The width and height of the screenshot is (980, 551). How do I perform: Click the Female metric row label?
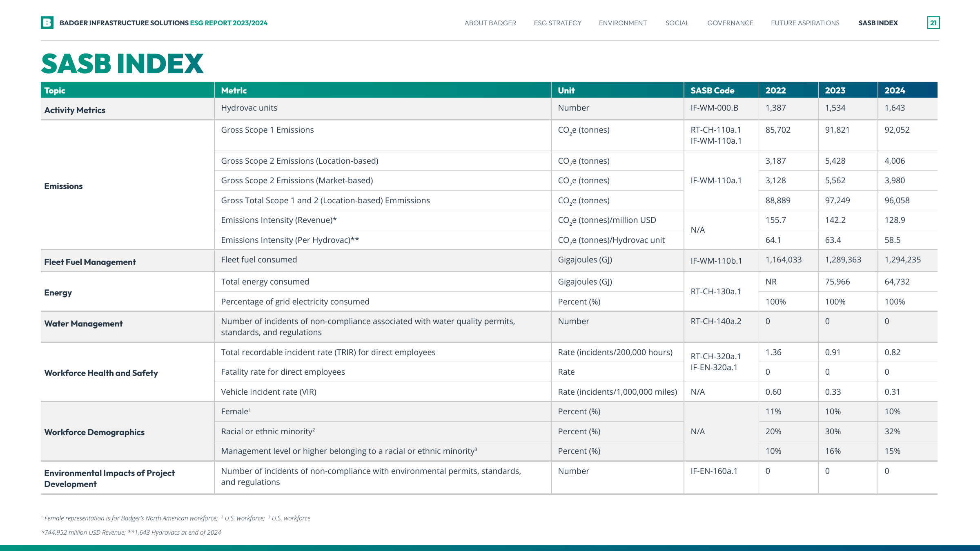pyautogui.click(x=236, y=411)
